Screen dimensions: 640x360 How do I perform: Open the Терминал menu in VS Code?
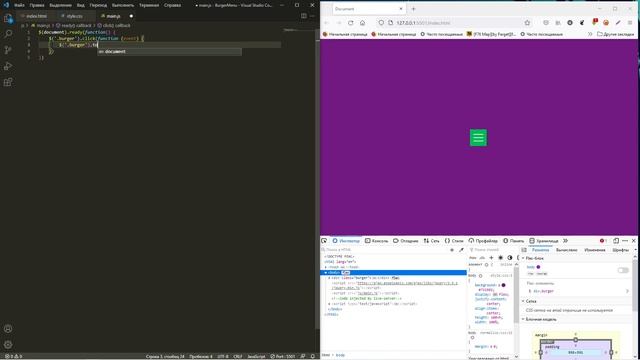click(149, 5)
